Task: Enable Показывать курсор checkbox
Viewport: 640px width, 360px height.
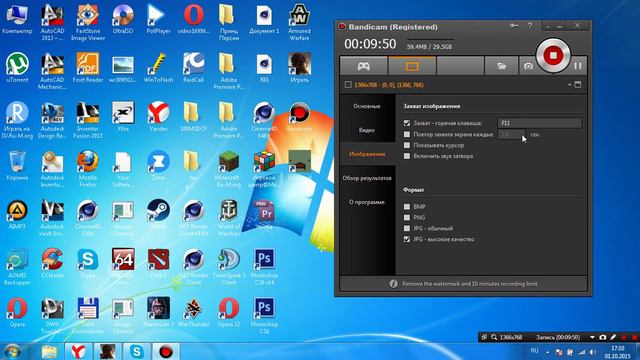Action: tap(407, 145)
